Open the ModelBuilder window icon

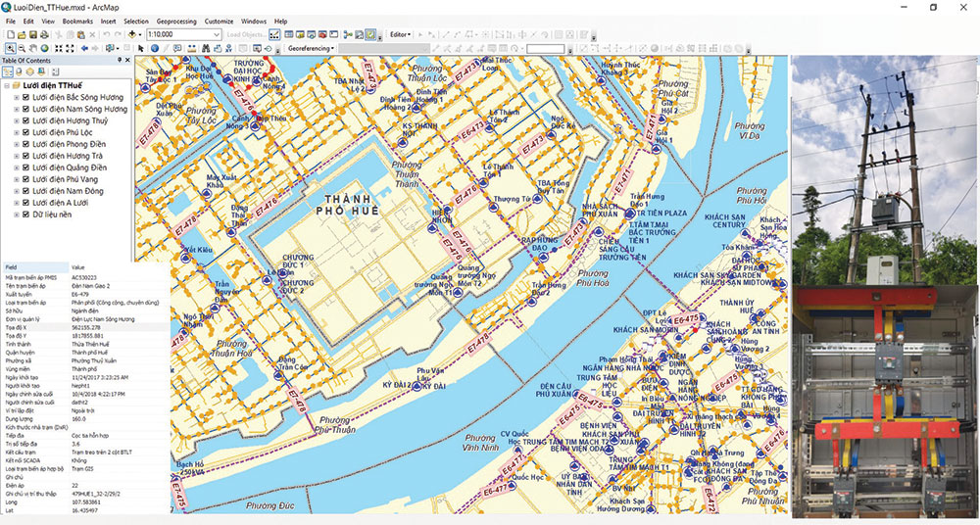pos(348,34)
